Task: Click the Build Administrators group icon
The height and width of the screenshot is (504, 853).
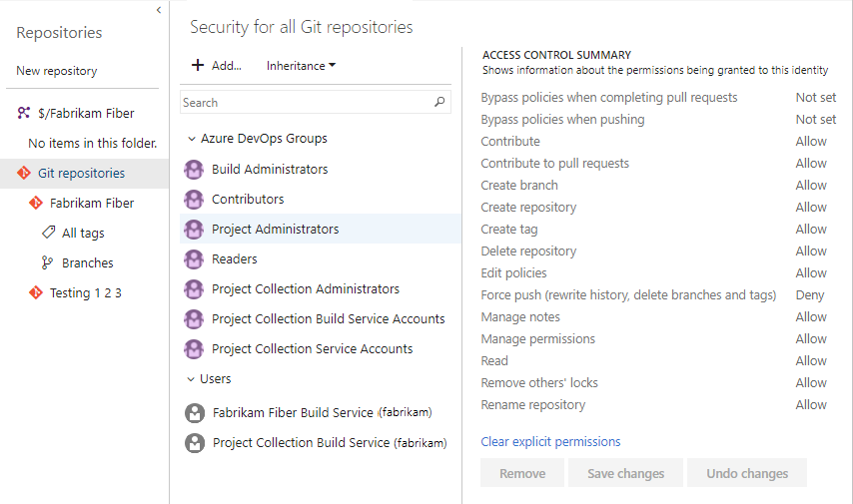Action: [x=194, y=170]
